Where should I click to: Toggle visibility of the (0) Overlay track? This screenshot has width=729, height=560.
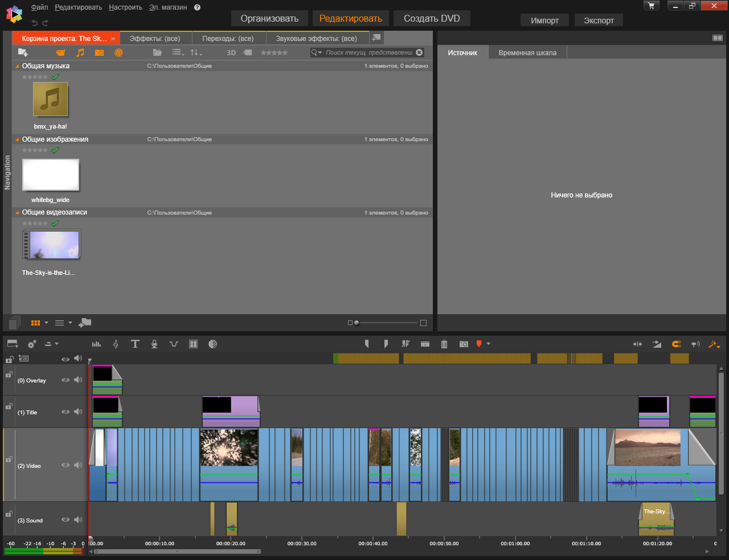click(x=65, y=380)
